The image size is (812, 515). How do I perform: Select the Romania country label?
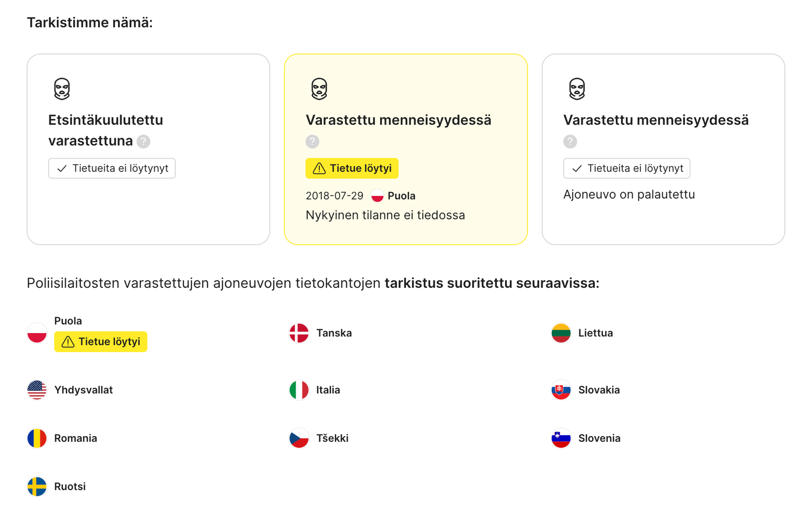[x=75, y=438]
